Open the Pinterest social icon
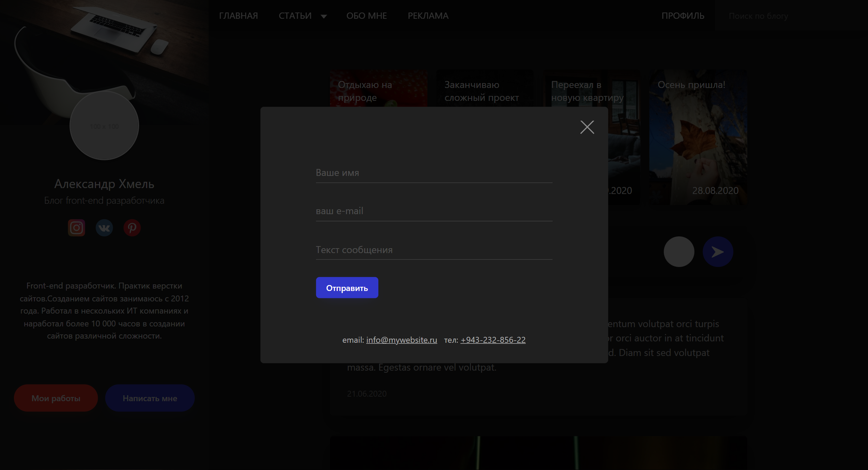868x470 pixels. [x=132, y=228]
